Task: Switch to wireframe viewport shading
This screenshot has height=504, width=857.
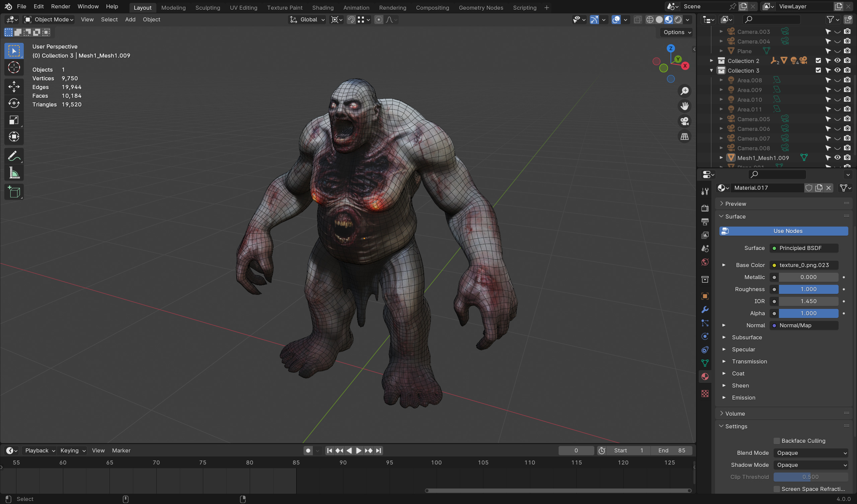Action: 649,20
